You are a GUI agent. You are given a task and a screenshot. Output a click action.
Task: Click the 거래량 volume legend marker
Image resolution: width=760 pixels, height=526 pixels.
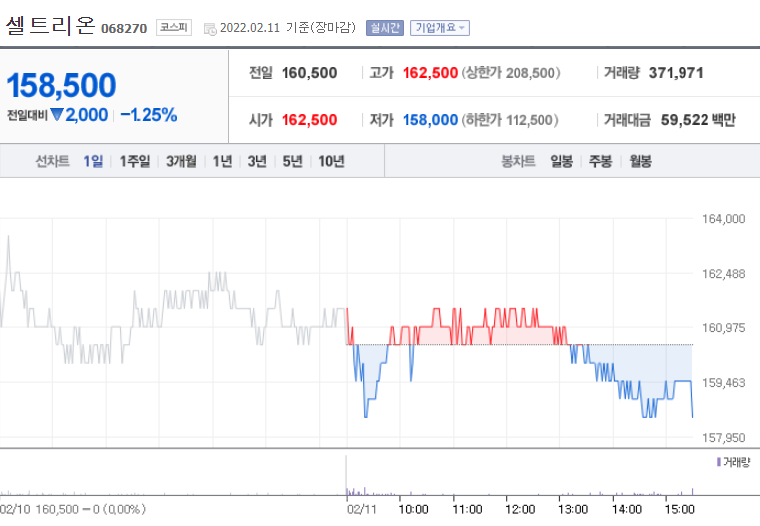[719, 462]
